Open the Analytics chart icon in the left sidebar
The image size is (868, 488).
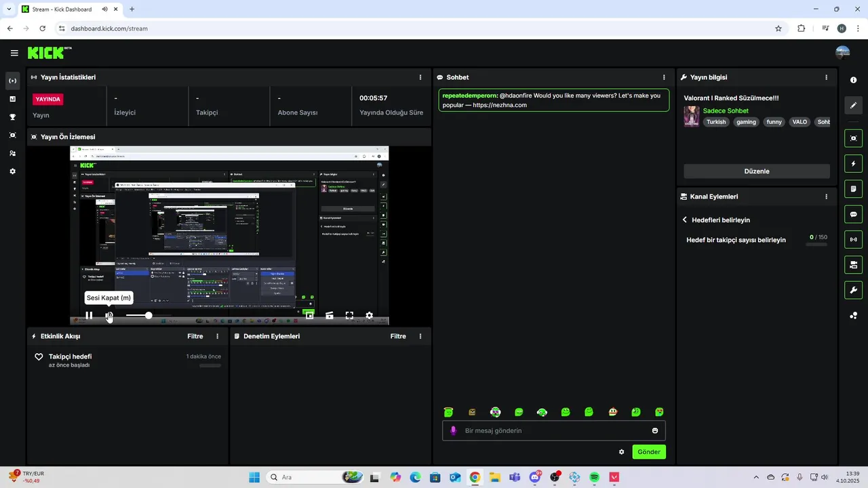(12, 99)
